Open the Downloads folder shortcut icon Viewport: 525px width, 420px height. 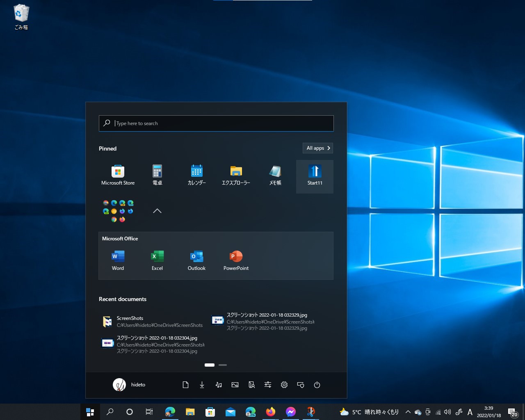[x=202, y=385]
